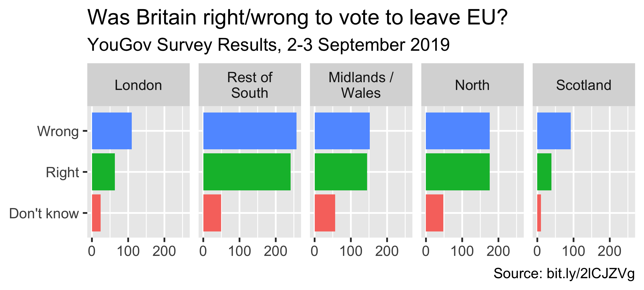Viewport: 644px width, 290px height.
Task: Click the Don't know y-axis label
Action: point(44,213)
